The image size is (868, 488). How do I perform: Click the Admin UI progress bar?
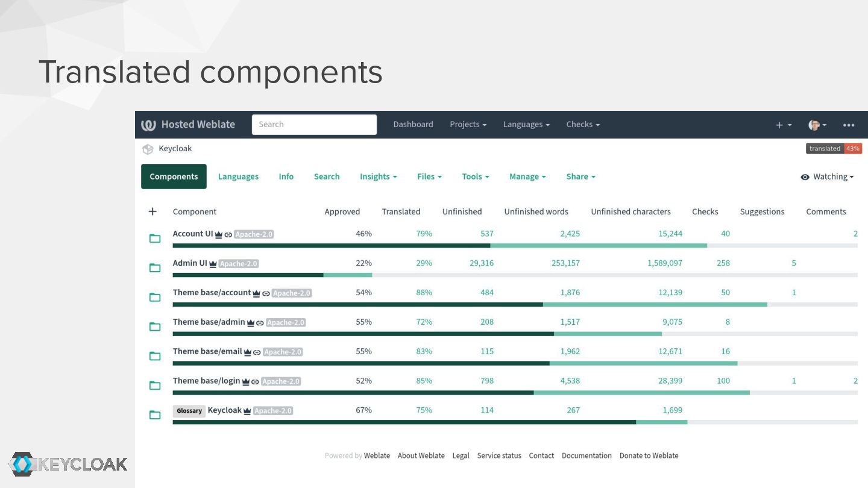pos(515,275)
